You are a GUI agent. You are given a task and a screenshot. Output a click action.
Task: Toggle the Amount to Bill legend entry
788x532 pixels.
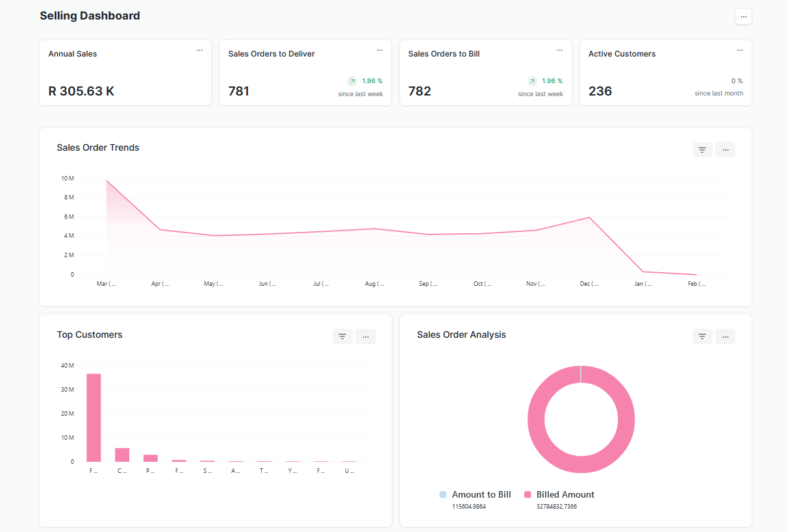[x=481, y=495]
